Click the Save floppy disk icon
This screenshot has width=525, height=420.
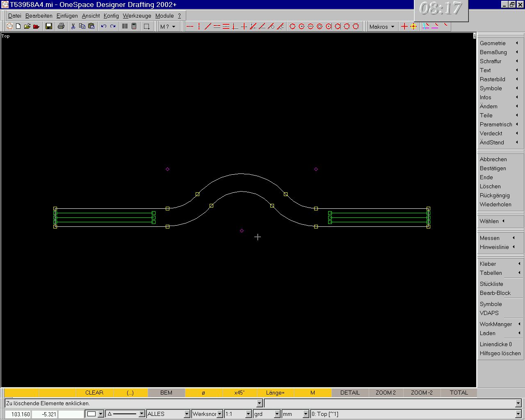[x=49, y=26]
